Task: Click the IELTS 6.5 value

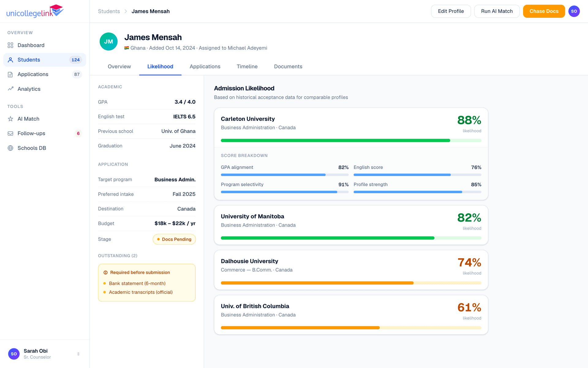Action: (x=184, y=117)
